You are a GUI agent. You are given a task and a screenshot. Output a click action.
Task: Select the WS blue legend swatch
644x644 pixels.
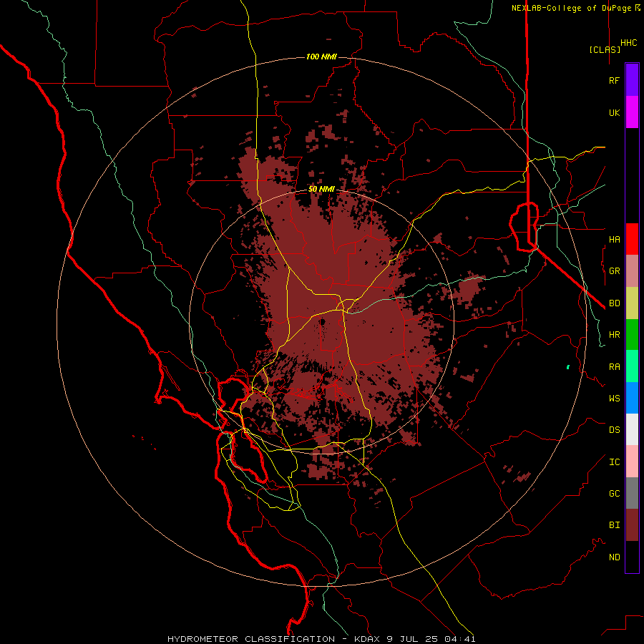point(632,398)
